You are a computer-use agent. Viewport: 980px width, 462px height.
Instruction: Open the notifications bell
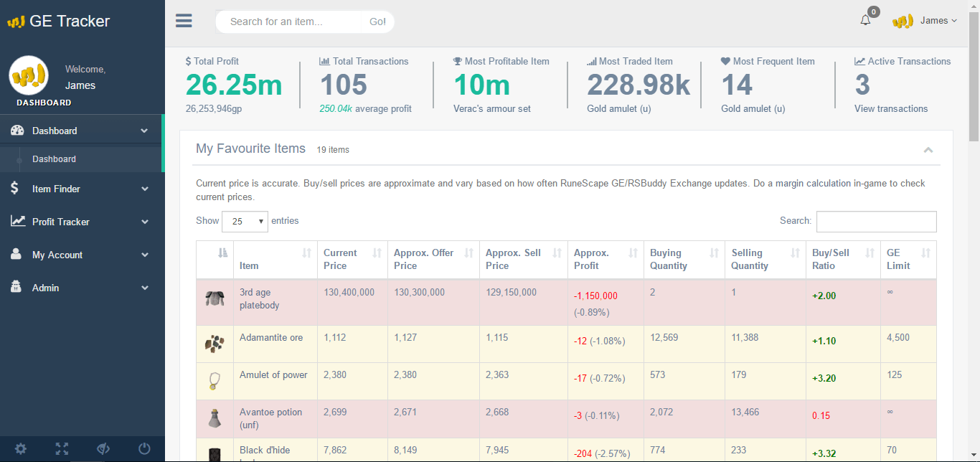pyautogui.click(x=865, y=20)
